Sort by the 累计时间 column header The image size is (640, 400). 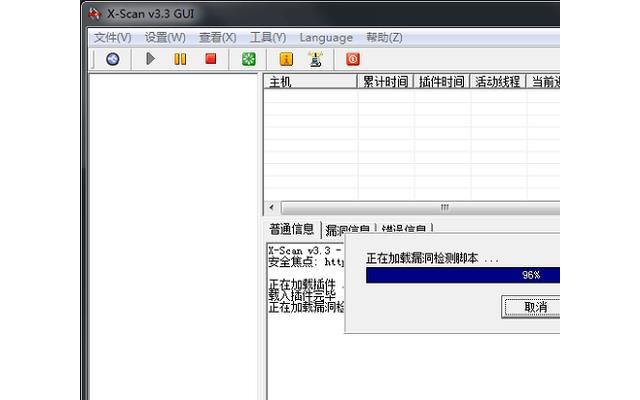coord(385,82)
